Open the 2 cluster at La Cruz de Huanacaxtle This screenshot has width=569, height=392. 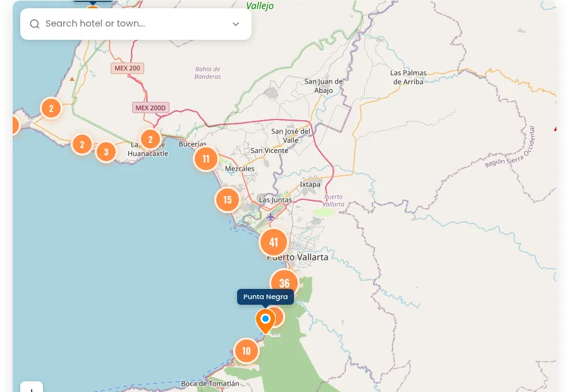point(150,139)
